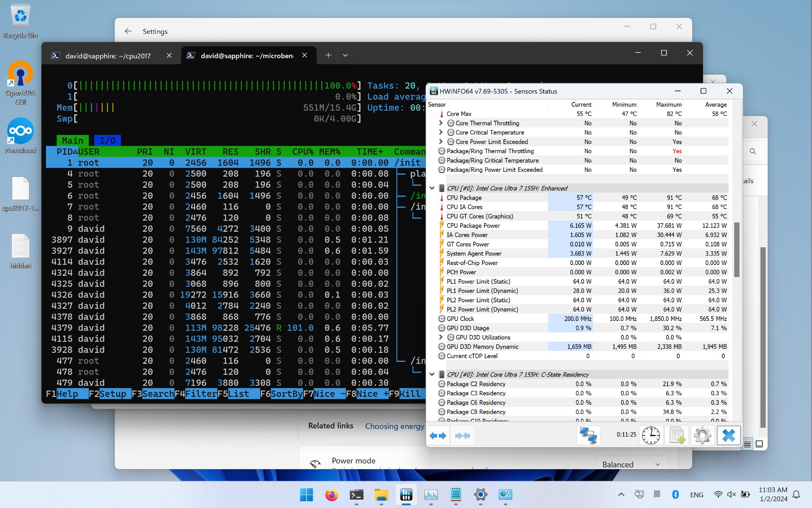Expand Core Thermal Throttling row
The image size is (812, 508).
(x=440, y=123)
